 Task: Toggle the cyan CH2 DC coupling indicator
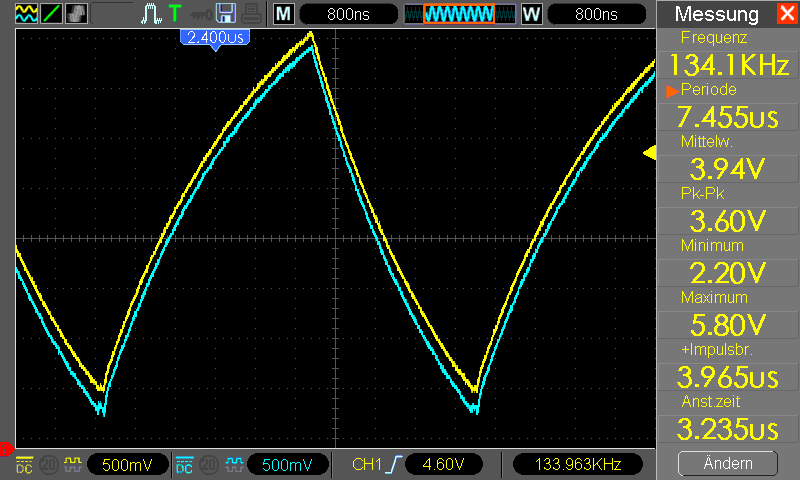(x=184, y=465)
